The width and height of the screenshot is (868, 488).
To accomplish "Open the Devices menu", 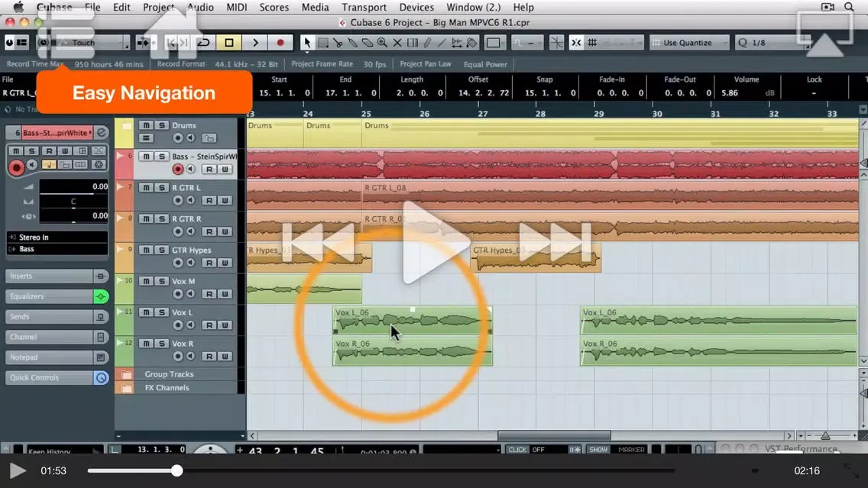I will (x=416, y=7).
